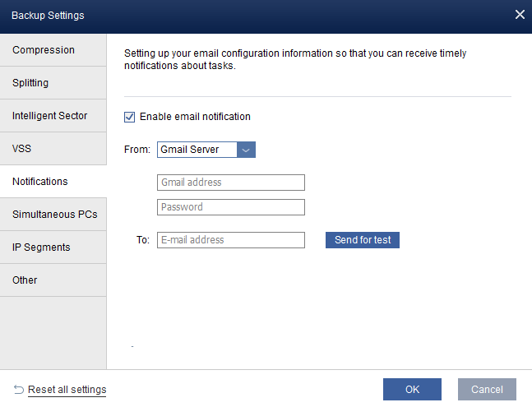Show the Other settings tab

click(53, 280)
